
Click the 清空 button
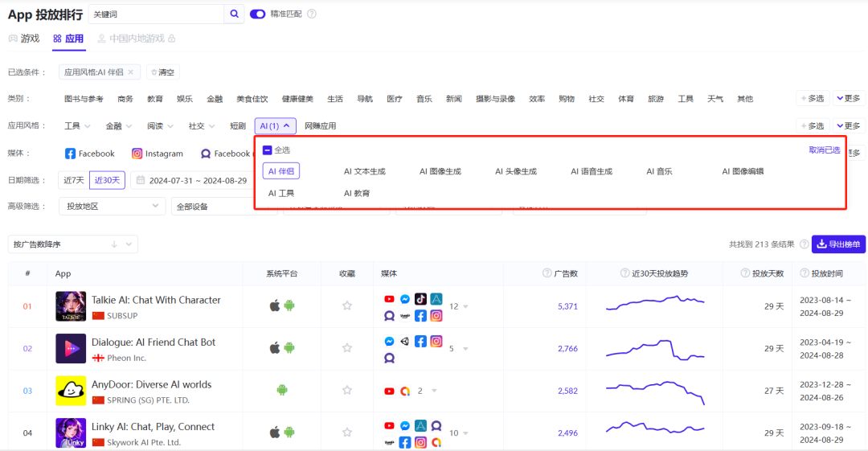point(162,72)
